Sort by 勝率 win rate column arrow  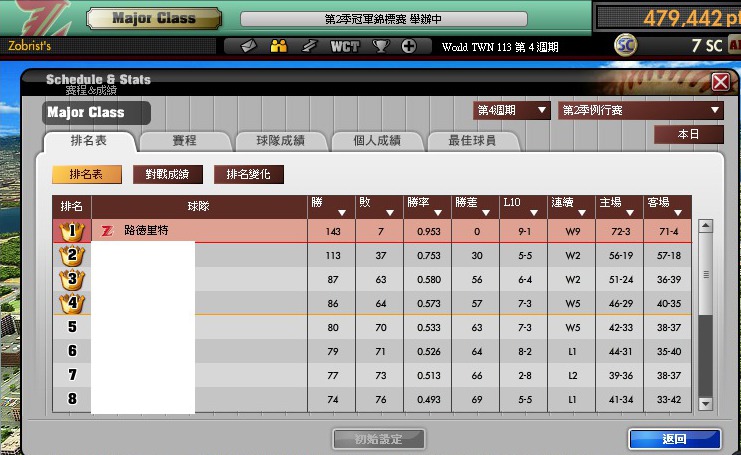(x=438, y=213)
